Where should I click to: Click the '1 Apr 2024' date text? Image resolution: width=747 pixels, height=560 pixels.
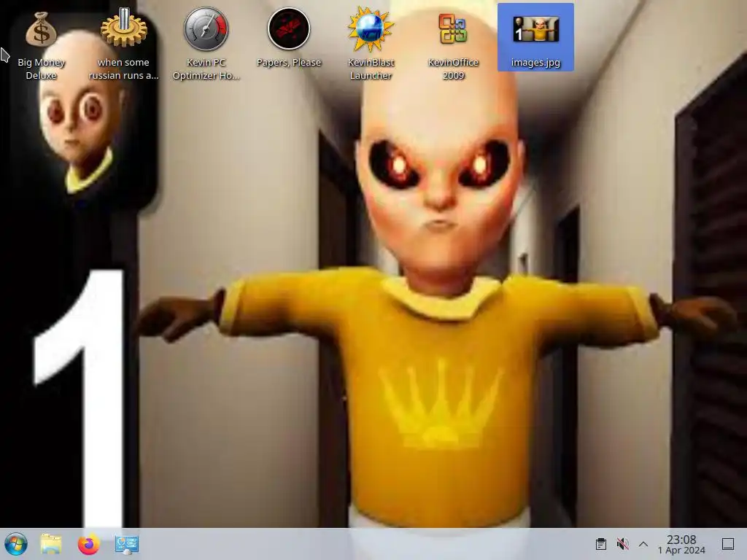pyautogui.click(x=681, y=551)
